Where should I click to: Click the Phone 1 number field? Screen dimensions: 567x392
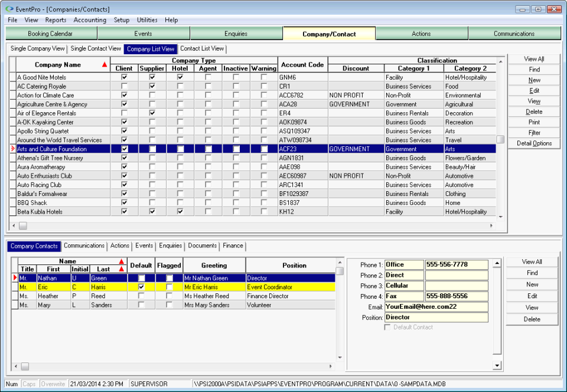[x=457, y=264]
